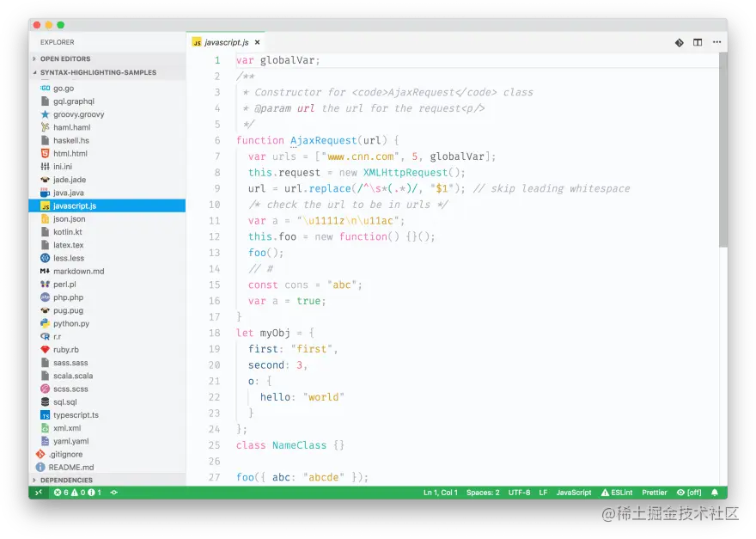Click the editor vertical scrollbar thumb
The width and height of the screenshot is (756, 539).
click(x=722, y=150)
